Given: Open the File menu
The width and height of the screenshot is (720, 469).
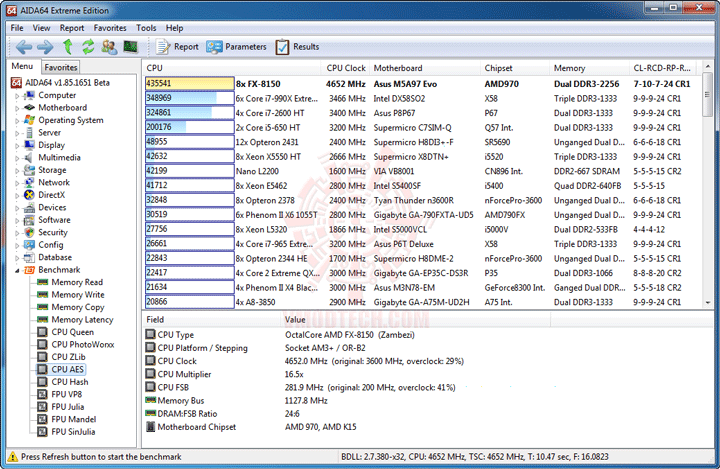Looking at the screenshot, I should (17, 28).
